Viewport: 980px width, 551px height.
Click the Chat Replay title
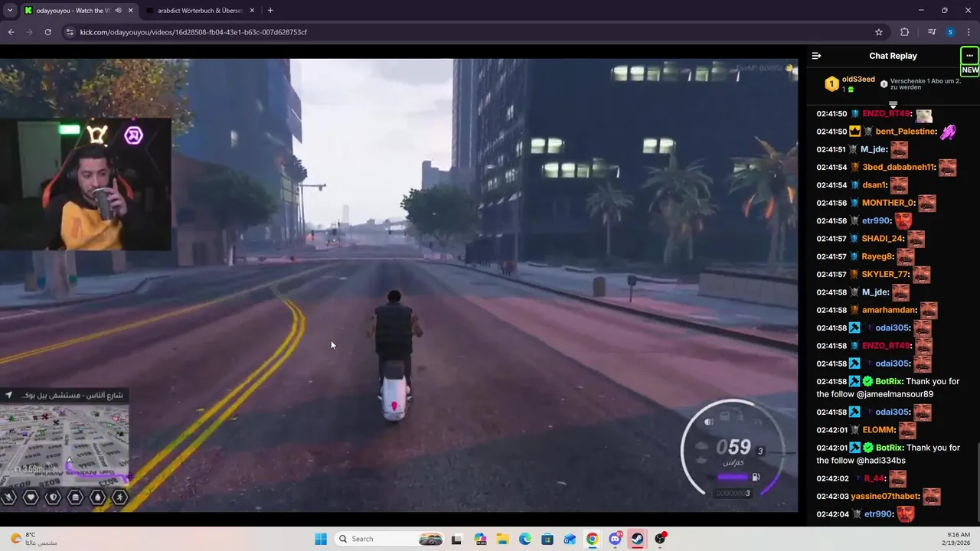(x=893, y=56)
